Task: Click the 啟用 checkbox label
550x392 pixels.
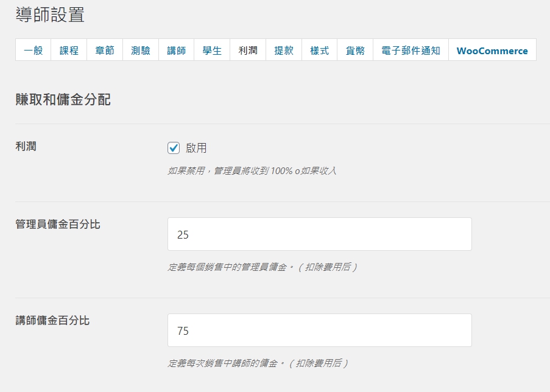Action: [x=196, y=148]
